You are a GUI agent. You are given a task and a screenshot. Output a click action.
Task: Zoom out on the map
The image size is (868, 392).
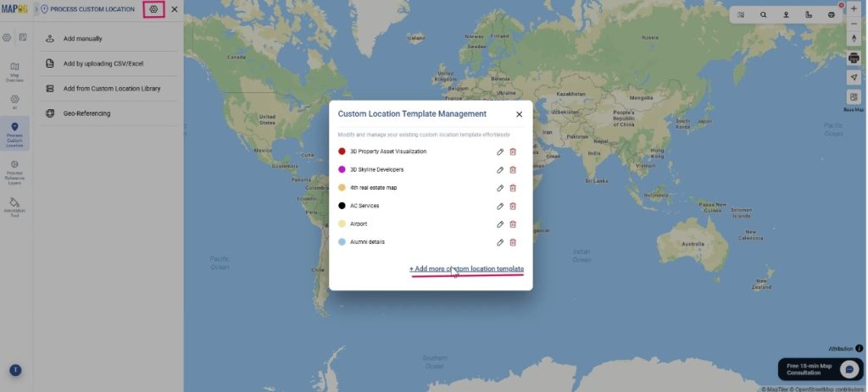854,24
